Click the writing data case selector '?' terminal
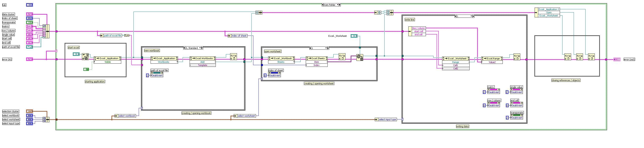The height and width of the screenshot is (148, 644). [x=402, y=119]
